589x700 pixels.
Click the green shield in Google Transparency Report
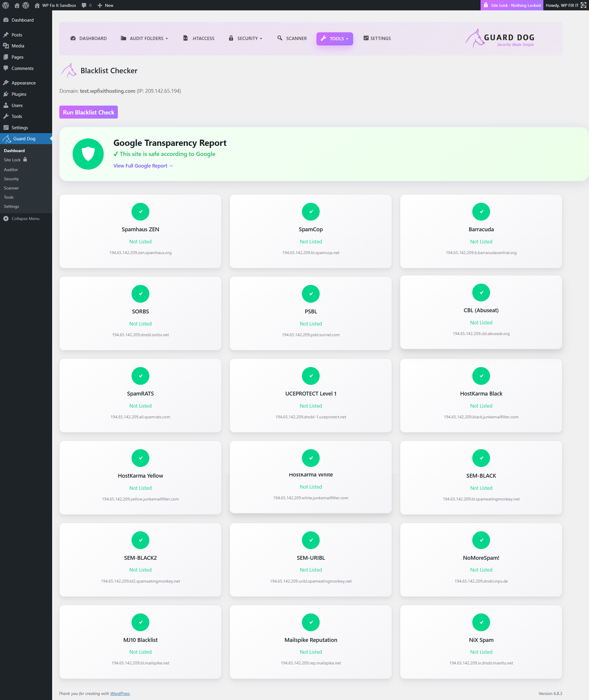pyautogui.click(x=88, y=154)
